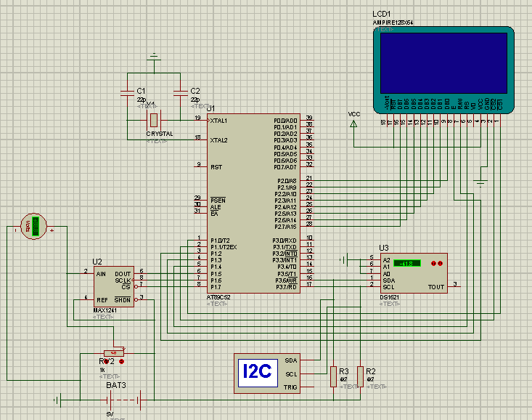532x420 pixels.
Task: Click the P1.0/T2 pin label
Action: coord(220,241)
